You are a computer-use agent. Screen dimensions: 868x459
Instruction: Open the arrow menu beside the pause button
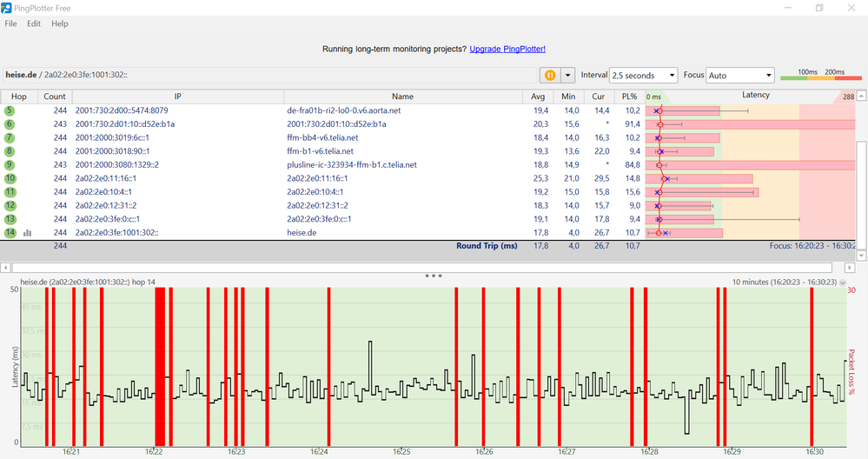[568, 76]
